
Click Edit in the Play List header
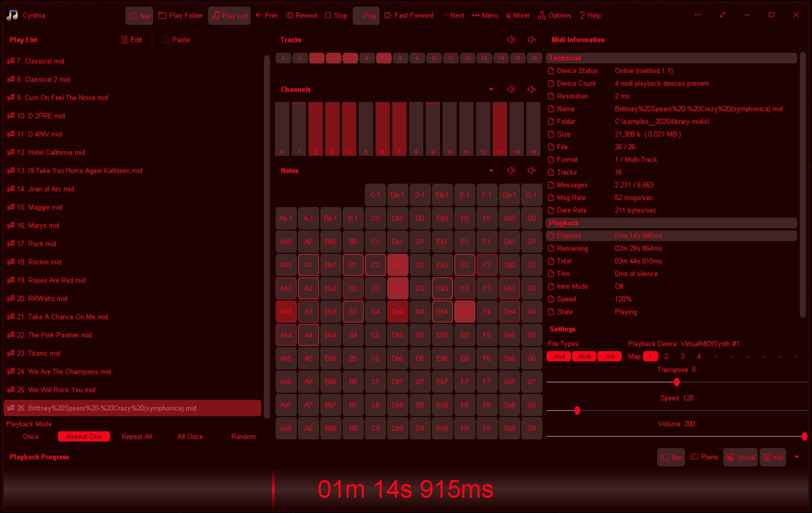pyautogui.click(x=131, y=40)
